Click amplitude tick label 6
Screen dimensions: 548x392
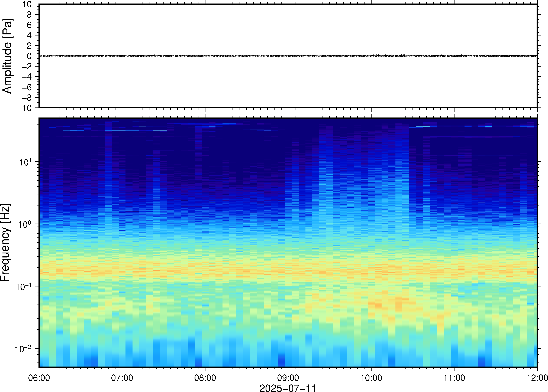(x=29, y=25)
